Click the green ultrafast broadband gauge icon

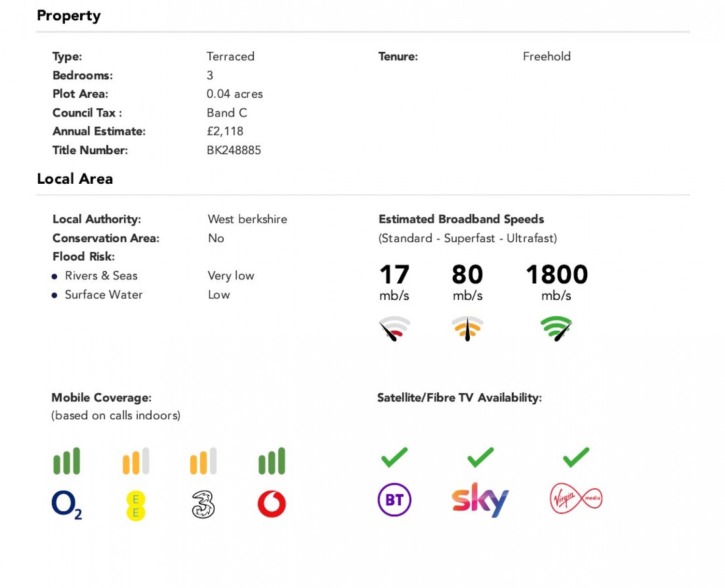(556, 328)
